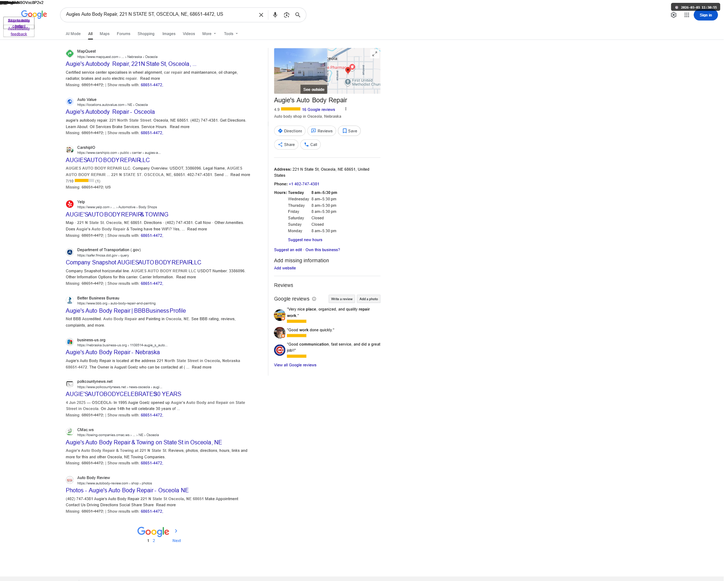728x581 pixels.
Task: Click the business-us.org favicon
Action: (x=70, y=342)
